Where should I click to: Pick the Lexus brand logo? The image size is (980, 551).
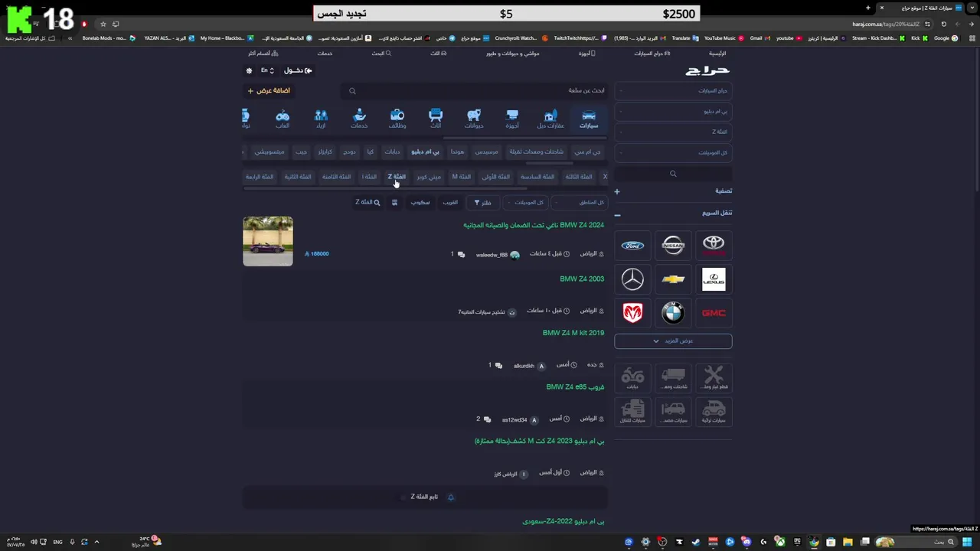(x=714, y=279)
